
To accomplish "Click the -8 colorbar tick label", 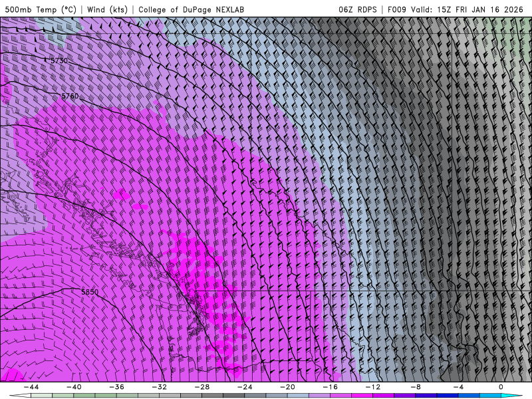I will [x=416, y=387].
